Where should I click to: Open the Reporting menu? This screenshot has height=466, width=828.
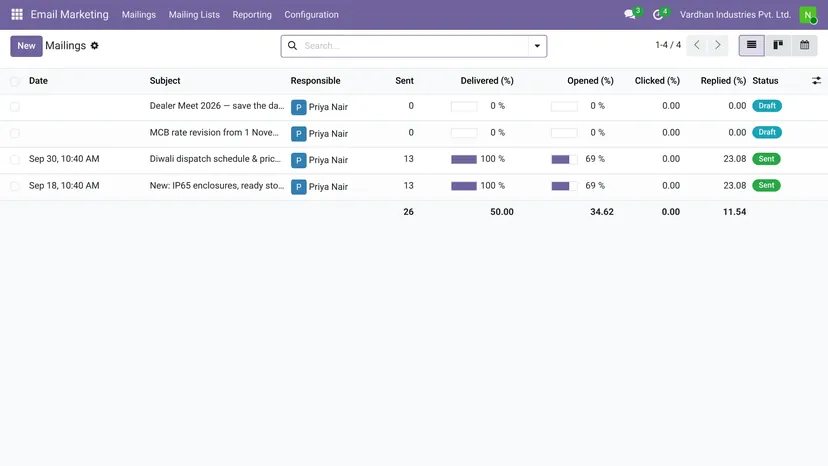(x=252, y=15)
